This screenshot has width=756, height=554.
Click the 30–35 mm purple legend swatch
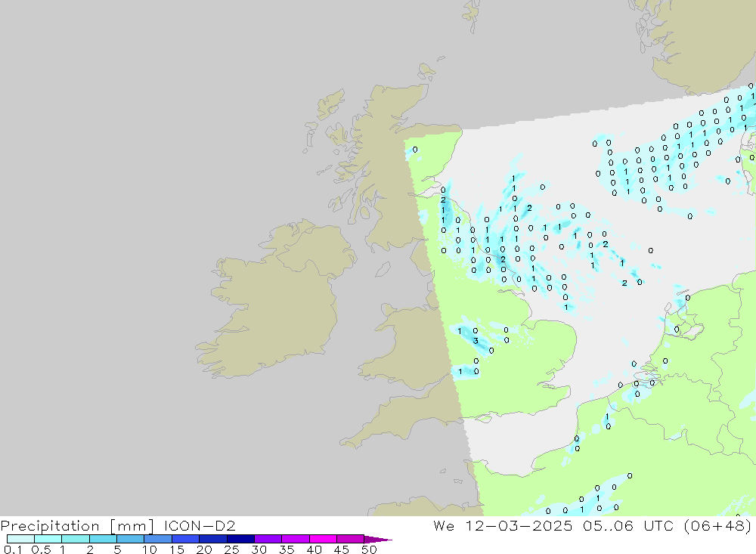click(x=268, y=539)
